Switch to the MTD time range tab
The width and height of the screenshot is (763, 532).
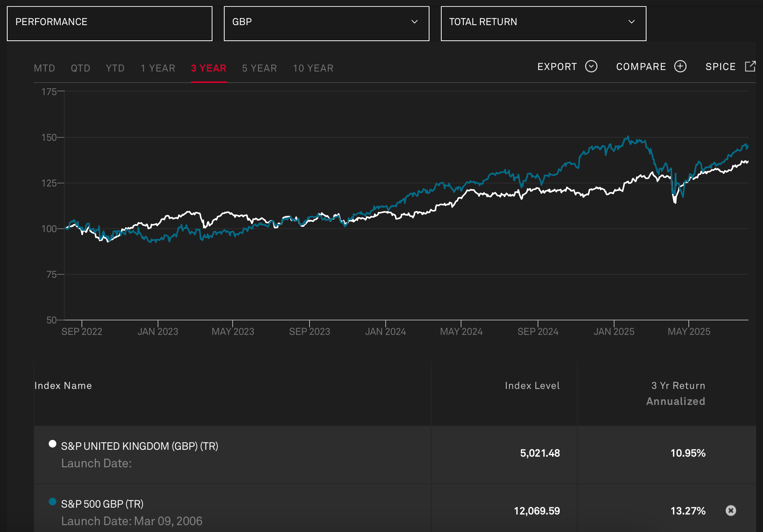[45, 68]
